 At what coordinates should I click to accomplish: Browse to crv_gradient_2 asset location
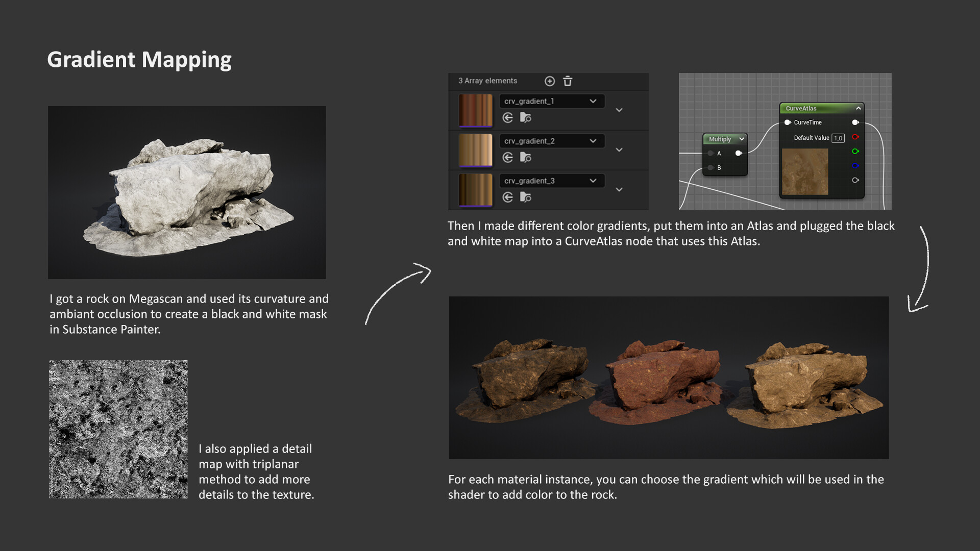click(x=526, y=157)
